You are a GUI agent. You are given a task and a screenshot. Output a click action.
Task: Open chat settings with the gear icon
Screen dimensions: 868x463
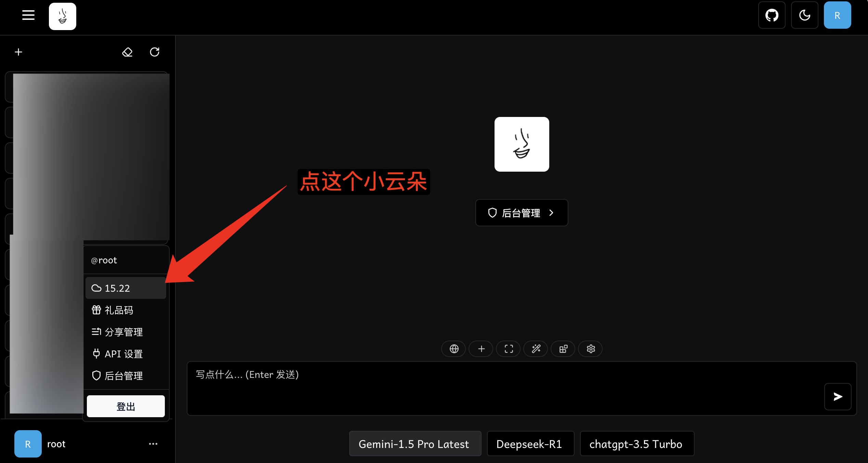(x=591, y=349)
